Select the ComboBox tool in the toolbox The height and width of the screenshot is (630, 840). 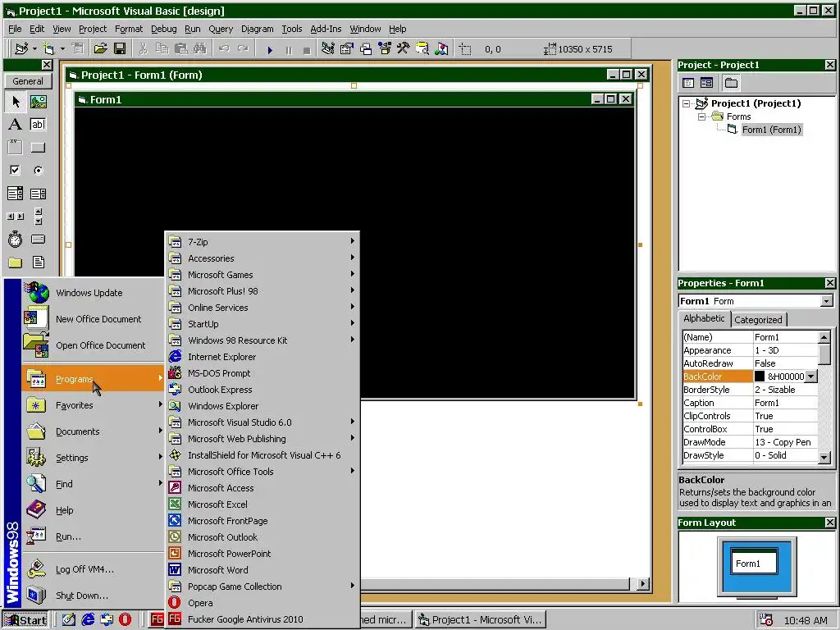point(16,194)
